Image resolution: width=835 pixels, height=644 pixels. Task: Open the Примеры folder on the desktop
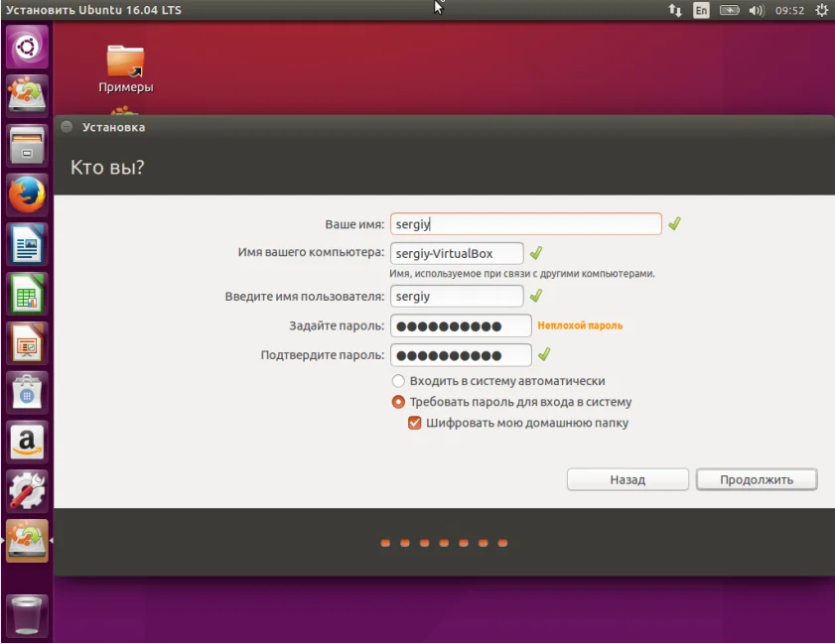tap(126, 69)
